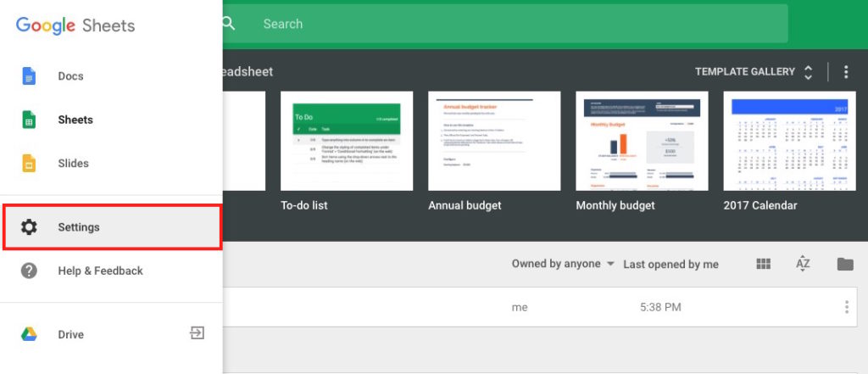Open the Annual budget template
The width and height of the screenshot is (868, 374).
(x=494, y=141)
